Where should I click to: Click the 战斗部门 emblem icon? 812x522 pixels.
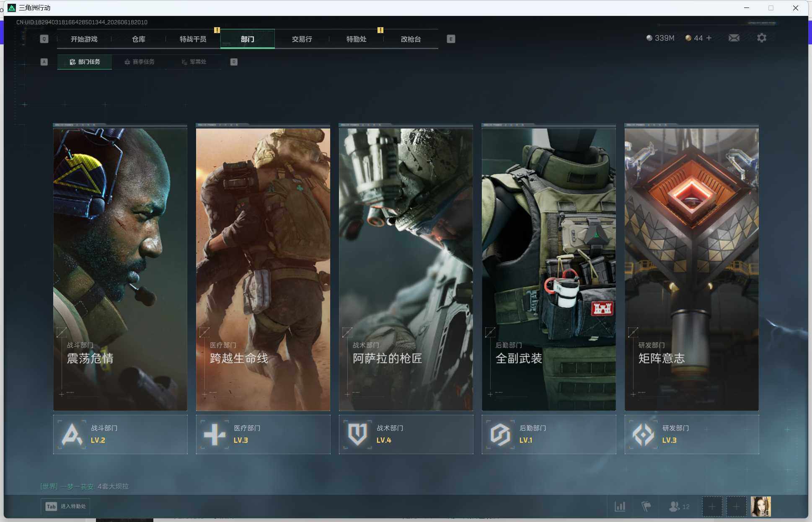point(72,435)
